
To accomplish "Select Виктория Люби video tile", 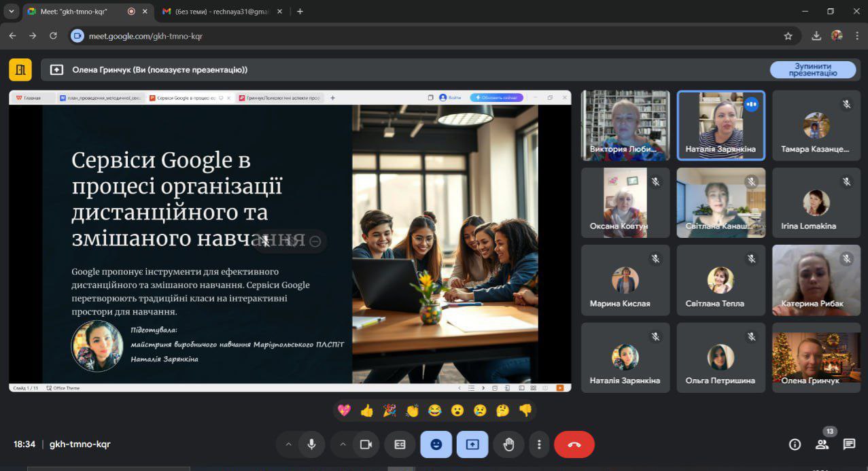I will tap(625, 126).
